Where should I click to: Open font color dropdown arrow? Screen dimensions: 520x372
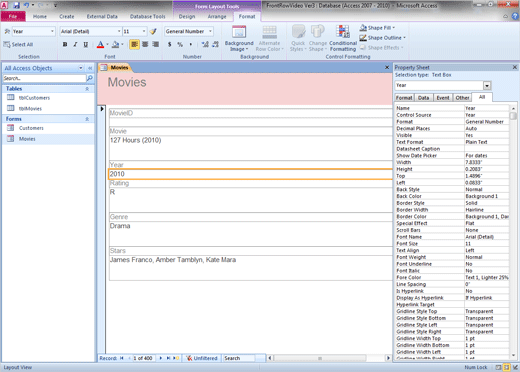(x=107, y=44)
